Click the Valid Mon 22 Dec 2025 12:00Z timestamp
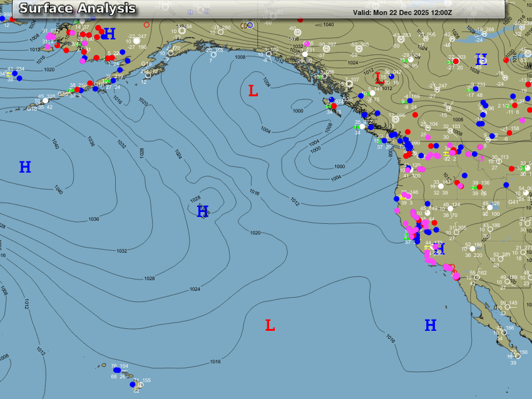532x399 pixels. [402, 12]
